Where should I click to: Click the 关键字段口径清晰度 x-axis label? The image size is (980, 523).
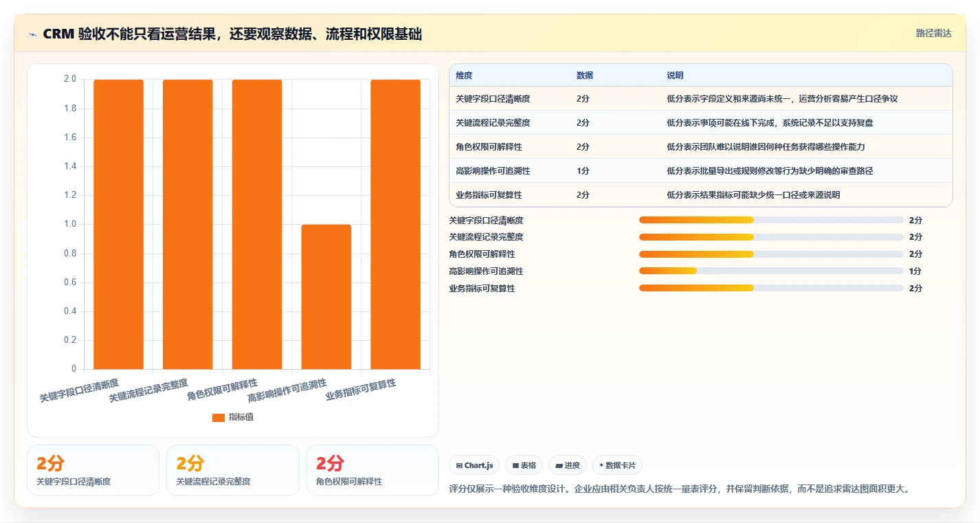click(79, 390)
